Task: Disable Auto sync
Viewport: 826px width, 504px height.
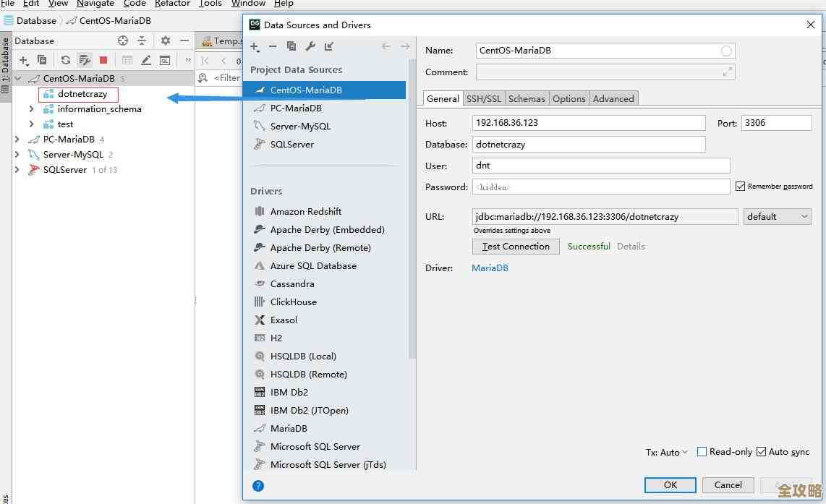Action: click(760, 451)
